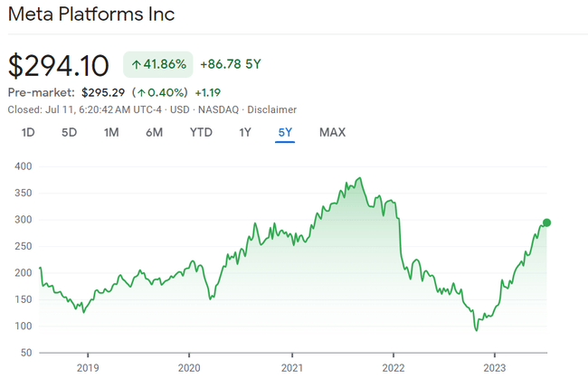Screen dimensions: 588x388
Task: Open the 6M chart view
Action: 154,133
